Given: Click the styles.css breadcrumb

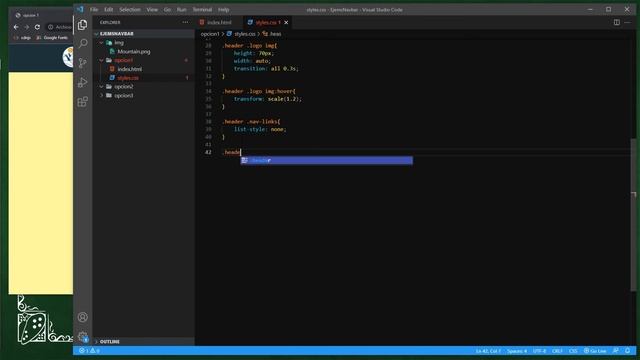Looking at the screenshot, I should pyautogui.click(x=244, y=34).
